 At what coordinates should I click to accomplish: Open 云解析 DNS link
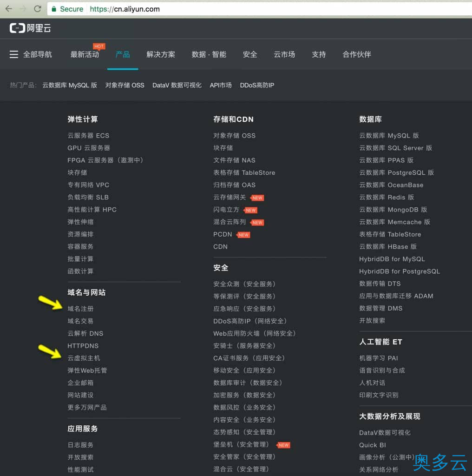85,333
